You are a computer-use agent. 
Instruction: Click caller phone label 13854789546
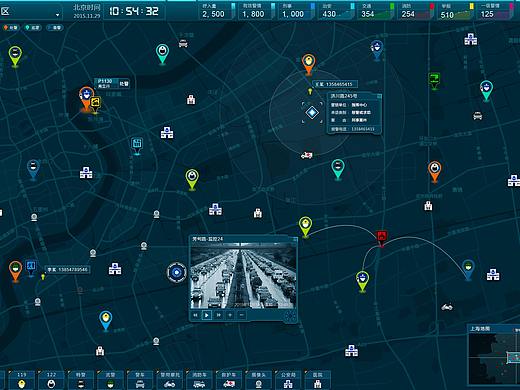point(68,269)
